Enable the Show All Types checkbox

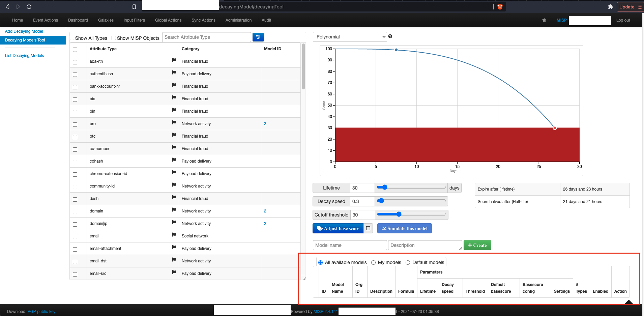click(72, 38)
